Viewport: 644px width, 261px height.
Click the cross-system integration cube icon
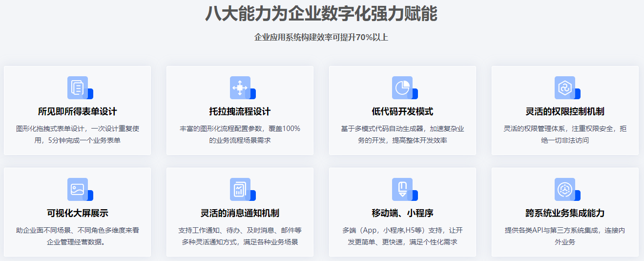567,189
